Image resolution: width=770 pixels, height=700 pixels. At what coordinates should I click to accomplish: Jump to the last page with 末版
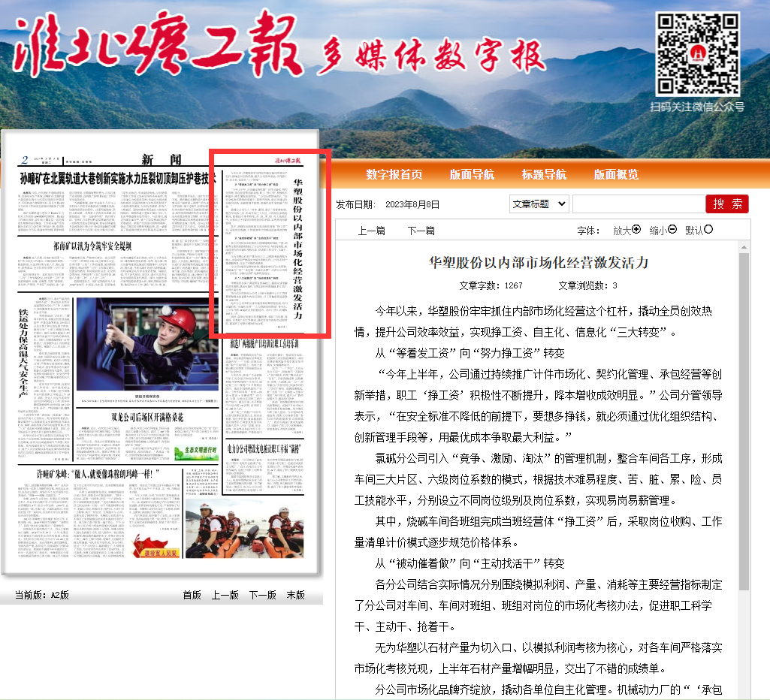295,595
